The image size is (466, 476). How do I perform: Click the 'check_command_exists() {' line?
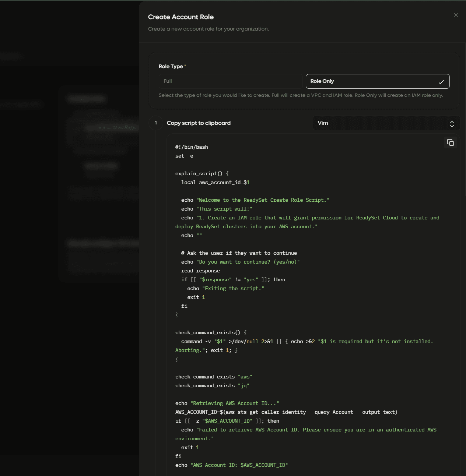[211, 332]
